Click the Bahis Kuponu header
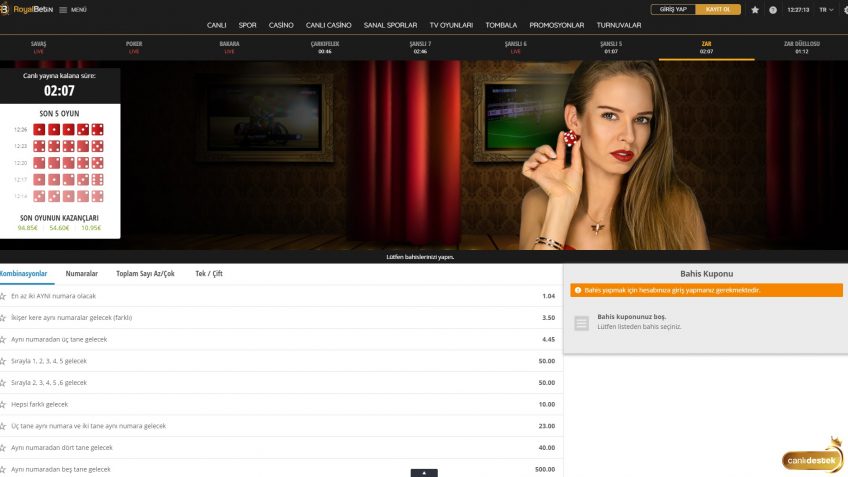 [706, 274]
